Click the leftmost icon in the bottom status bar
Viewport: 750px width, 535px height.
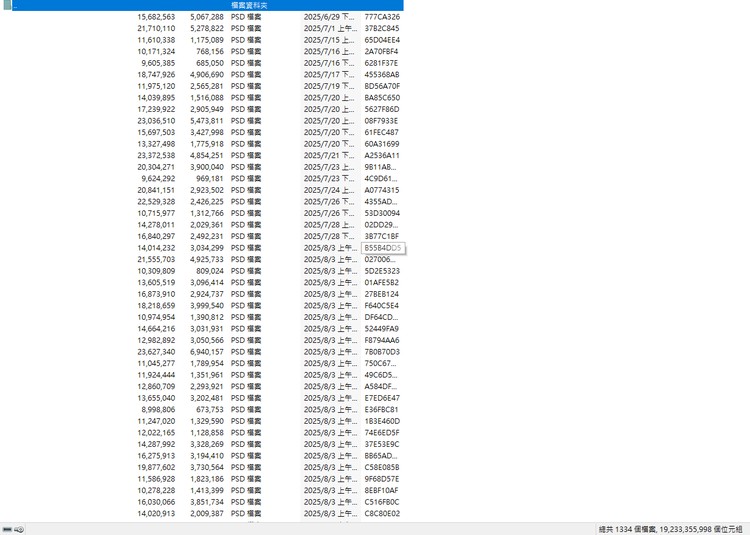pos(7,528)
